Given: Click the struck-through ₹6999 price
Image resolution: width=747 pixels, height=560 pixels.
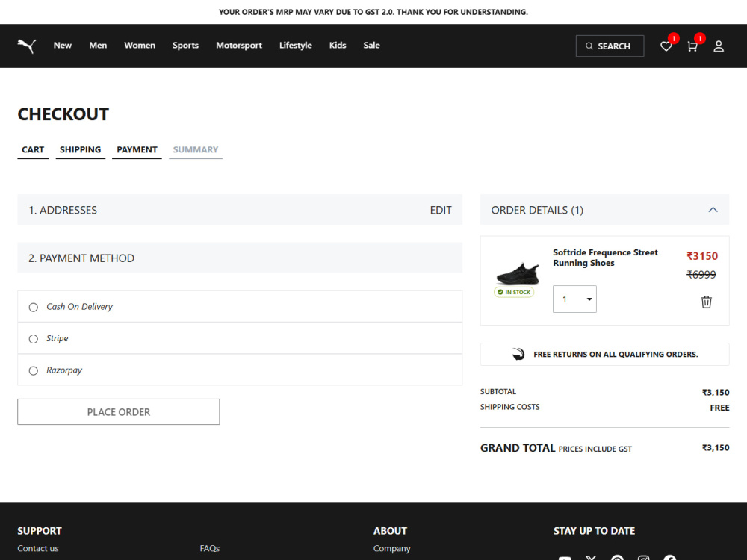Looking at the screenshot, I should 701,274.
